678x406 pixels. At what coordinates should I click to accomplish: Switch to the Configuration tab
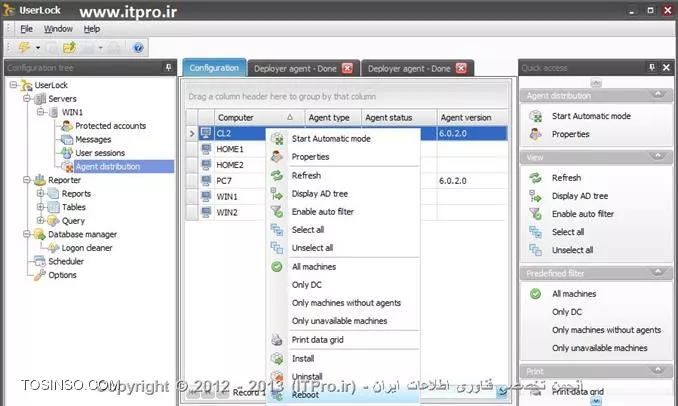(214, 68)
